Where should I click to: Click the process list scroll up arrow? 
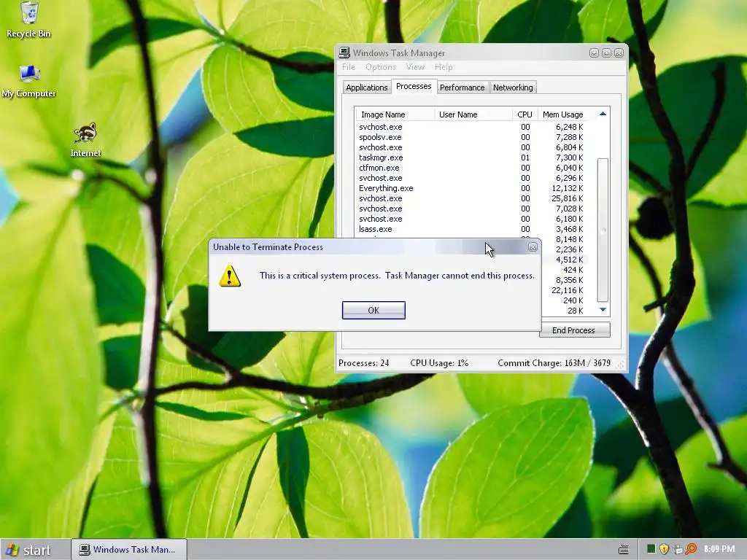pyautogui.click(x=603, y=114)
